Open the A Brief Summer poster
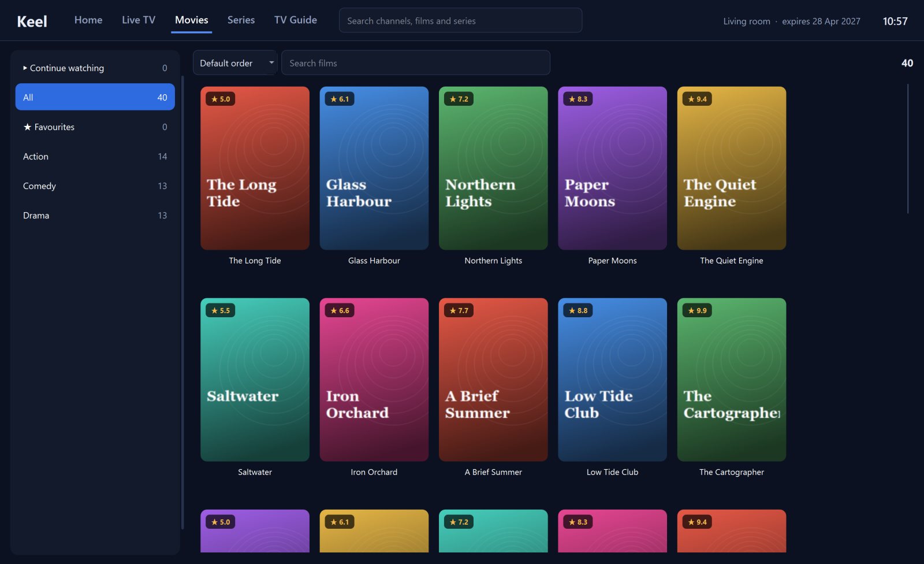Viewport: 924px width, 564px height. (x=493, y=380)
